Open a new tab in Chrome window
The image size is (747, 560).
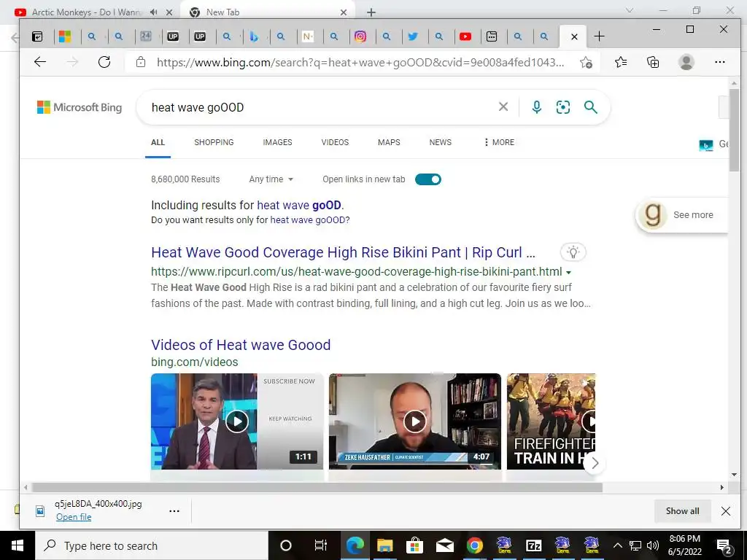click(371, 12)
